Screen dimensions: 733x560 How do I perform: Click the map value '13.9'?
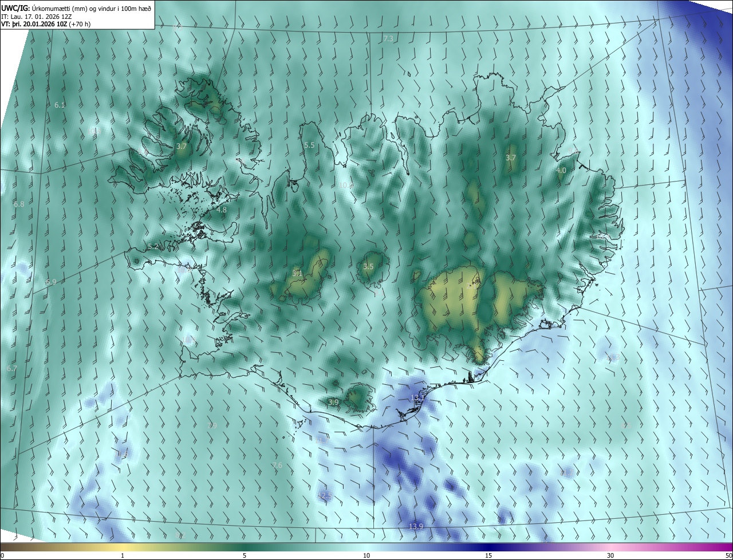click(416, 527)
